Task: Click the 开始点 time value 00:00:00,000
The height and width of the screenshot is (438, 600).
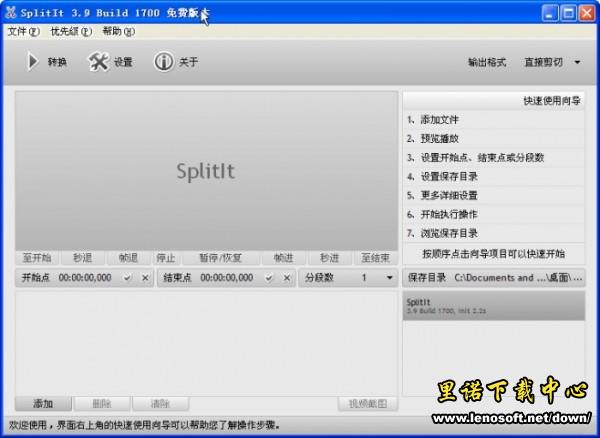Action: pyautogui.click(x=85, y=278)
